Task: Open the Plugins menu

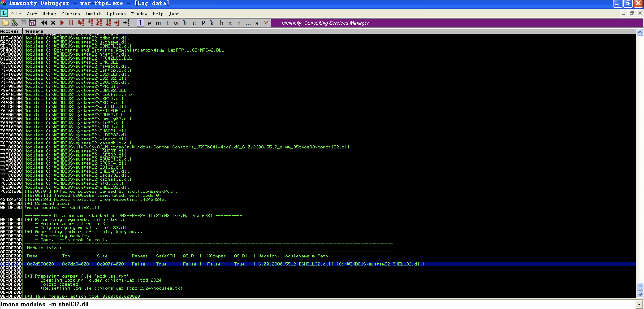Action: 71,13
